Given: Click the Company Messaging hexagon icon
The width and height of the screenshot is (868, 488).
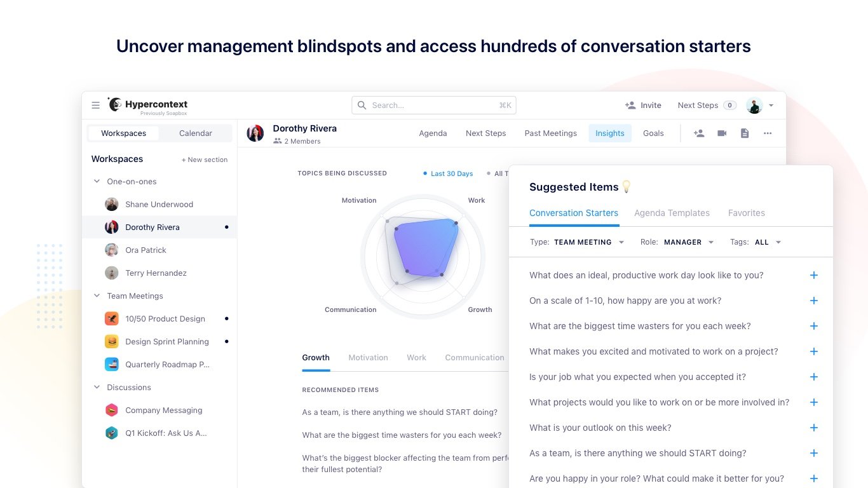Looking at the screenshot, I should click(112, 410).
